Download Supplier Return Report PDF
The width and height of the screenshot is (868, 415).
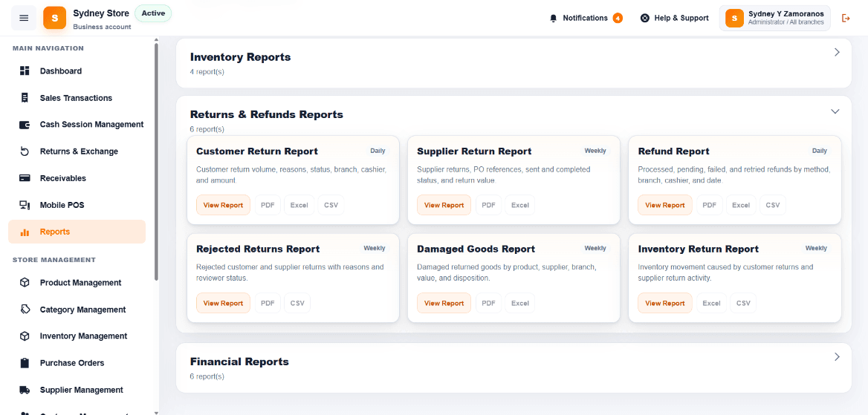pos(489,206)
